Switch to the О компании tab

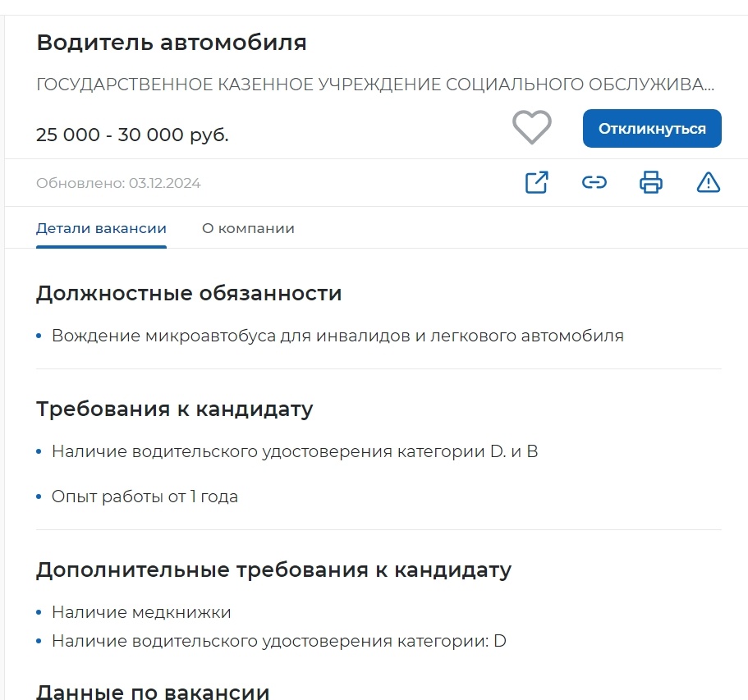(x=247, y=228)
